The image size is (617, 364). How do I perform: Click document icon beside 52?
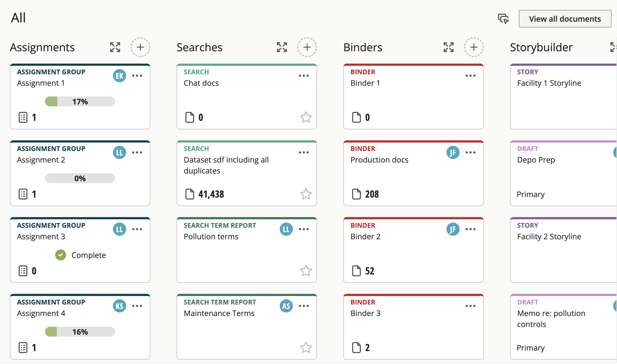[x=356, y=271]
